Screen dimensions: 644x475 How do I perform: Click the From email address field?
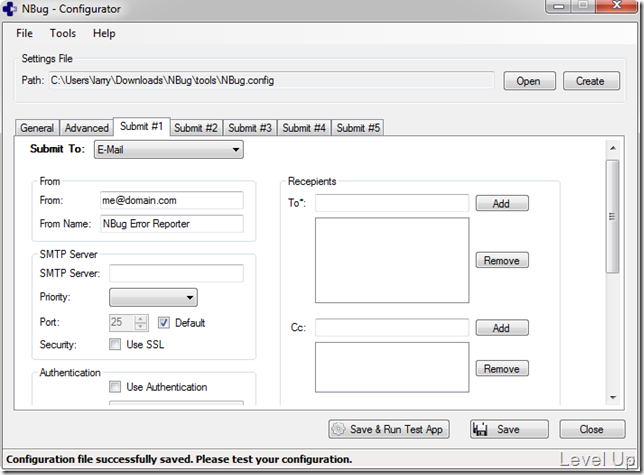(x=172, y=200)
